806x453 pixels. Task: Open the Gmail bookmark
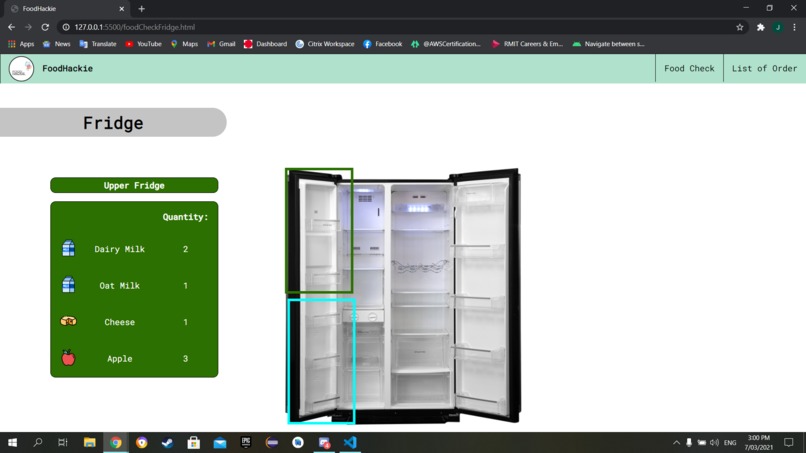(221, 44)
